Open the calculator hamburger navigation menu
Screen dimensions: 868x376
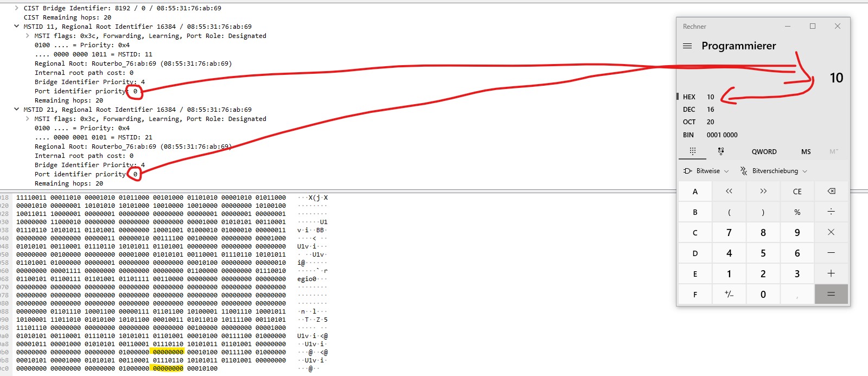687,46
